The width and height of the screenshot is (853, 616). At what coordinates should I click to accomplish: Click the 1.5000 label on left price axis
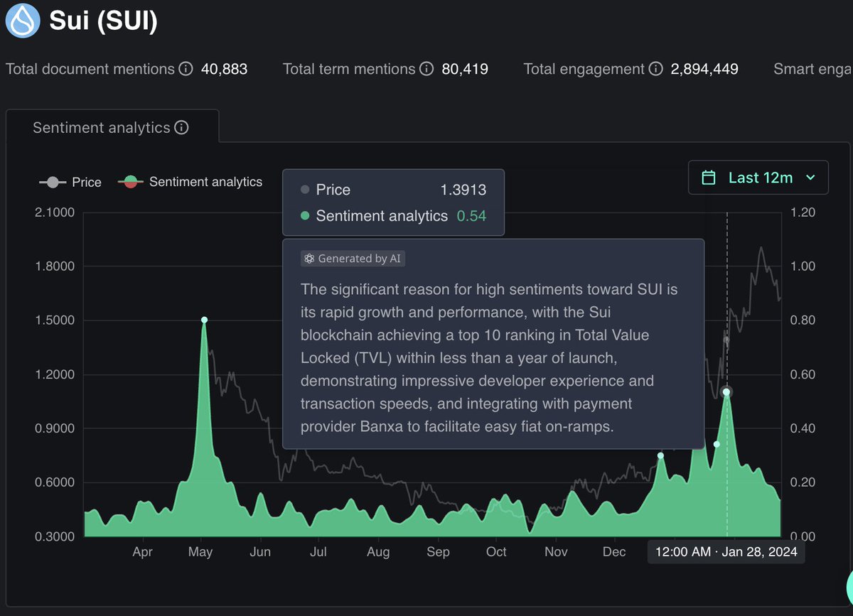[x=56, y=320]
